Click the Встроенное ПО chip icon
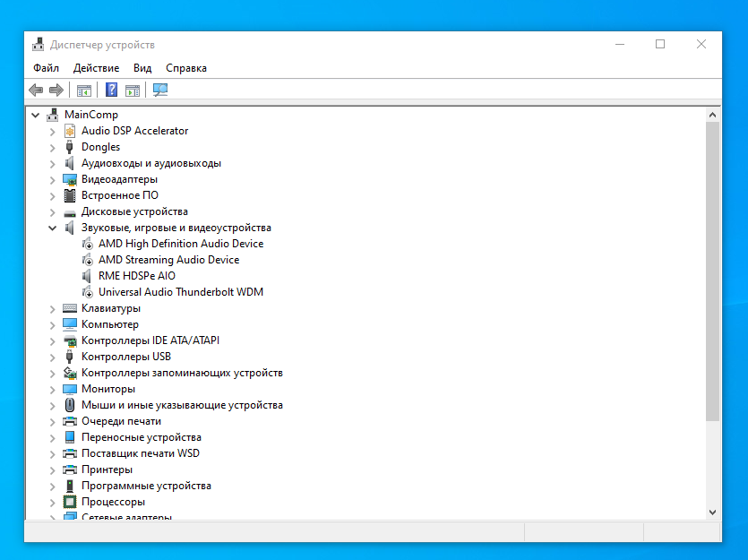Viewport: 748px width, 560px height. pyautogui.click(x=70, y=195)
